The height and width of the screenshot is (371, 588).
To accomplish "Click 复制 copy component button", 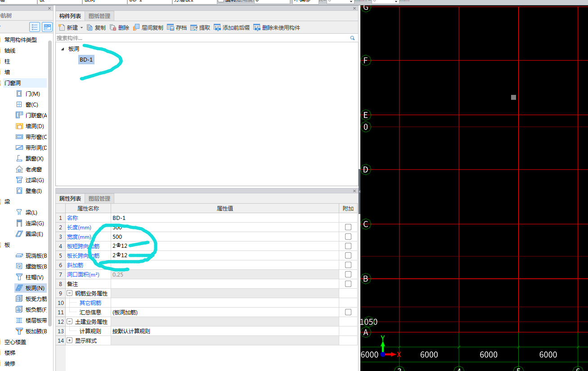I will click(96, 27).
